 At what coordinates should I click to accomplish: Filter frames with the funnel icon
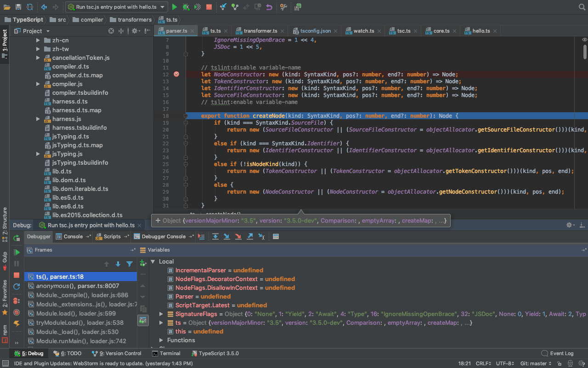click(130, 264)
